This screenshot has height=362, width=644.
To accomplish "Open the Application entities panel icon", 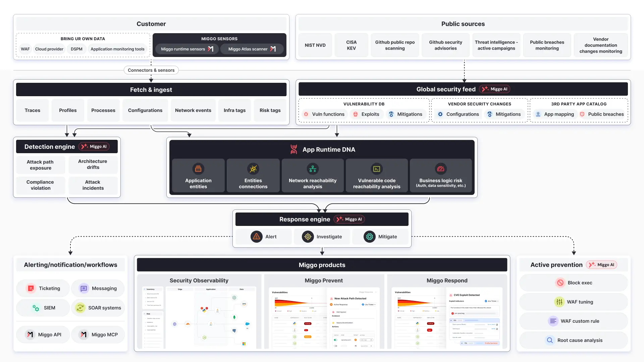I will [x=198, y=169].
